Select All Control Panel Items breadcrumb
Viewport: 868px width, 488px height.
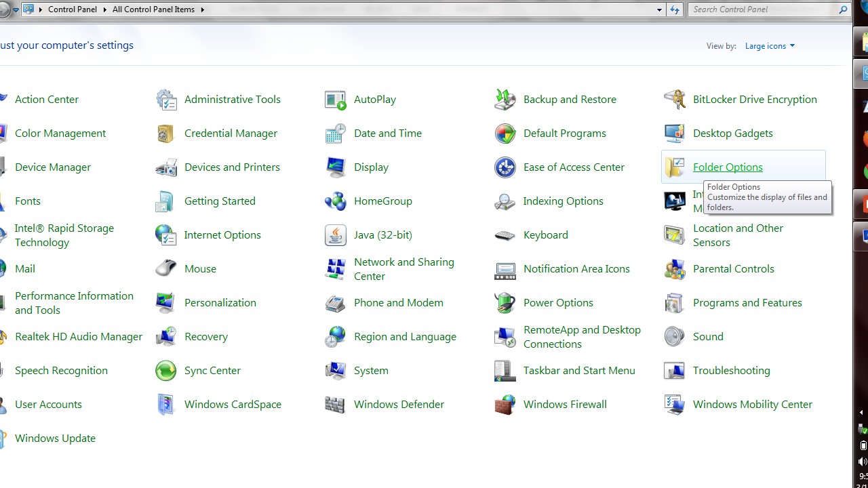[153, 9]
